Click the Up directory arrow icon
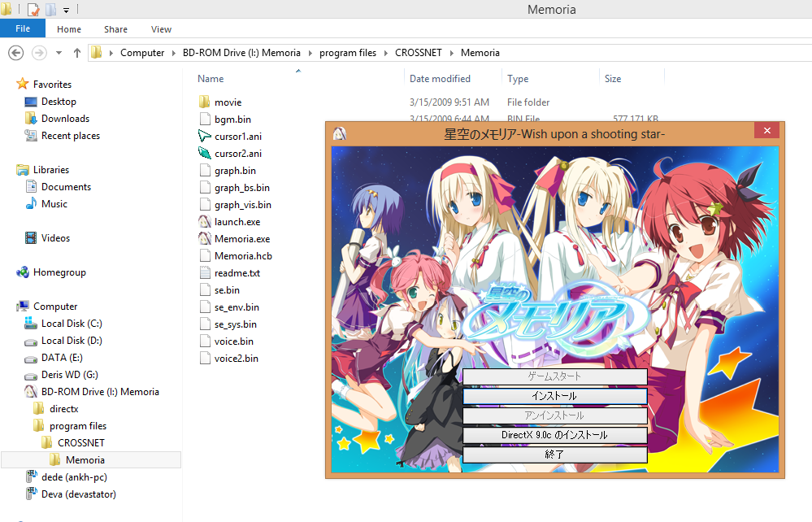 77,53
